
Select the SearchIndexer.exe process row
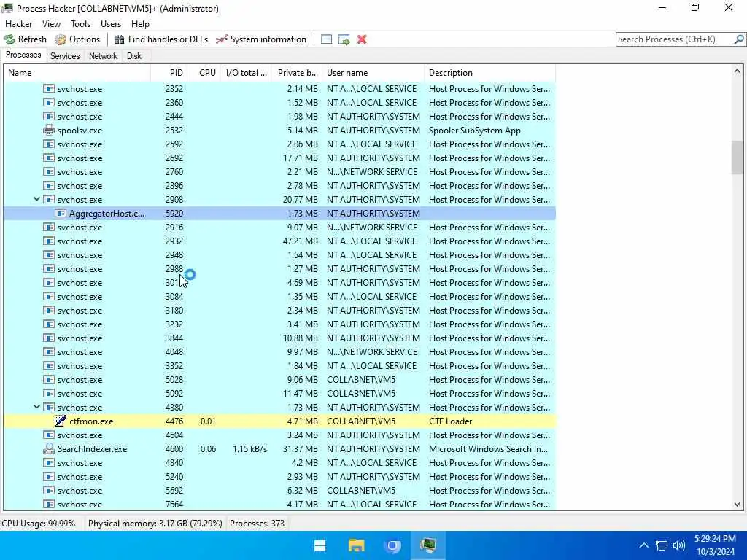point(279,448)
